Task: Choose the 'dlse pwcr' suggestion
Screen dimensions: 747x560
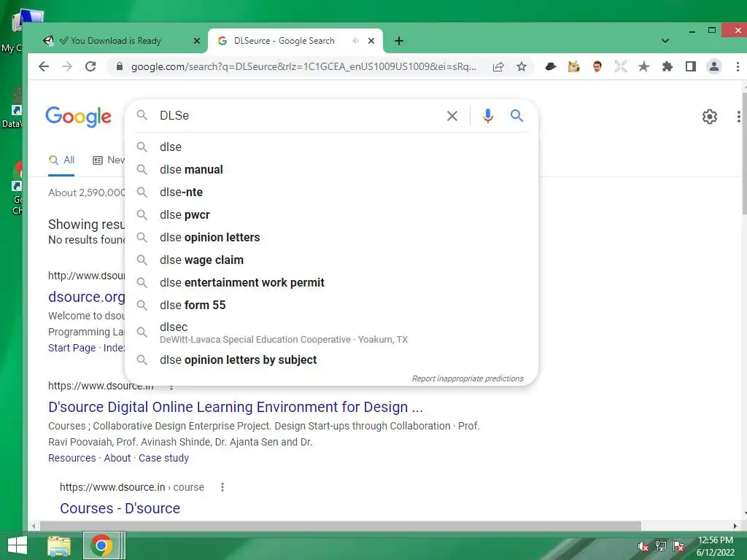Action: [x=331, y=215]
